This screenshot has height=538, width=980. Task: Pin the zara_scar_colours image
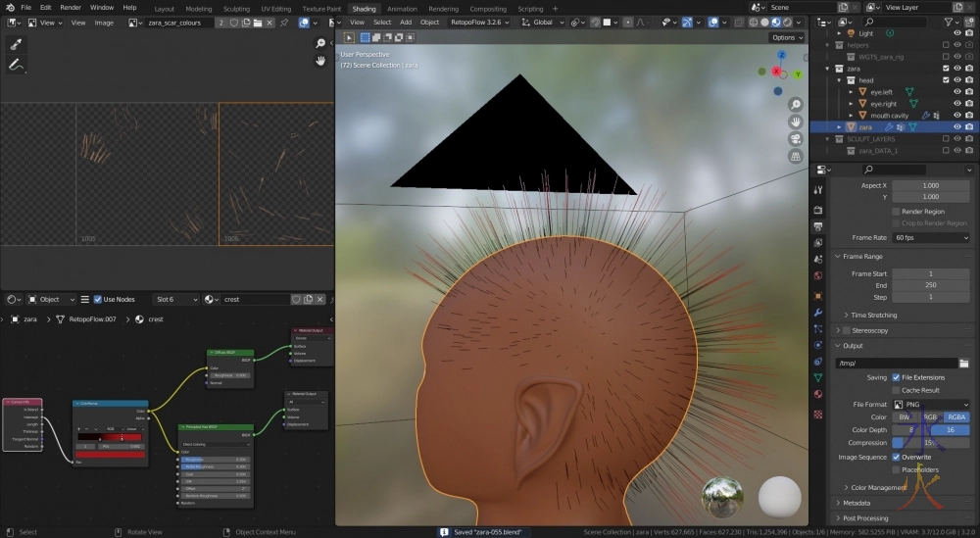click(284, 22)
